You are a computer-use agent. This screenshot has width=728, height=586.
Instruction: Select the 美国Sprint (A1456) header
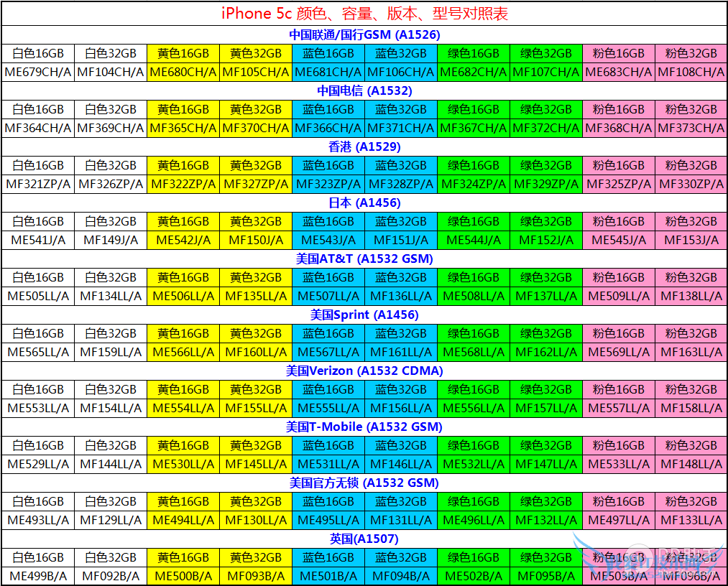point(364,315)
